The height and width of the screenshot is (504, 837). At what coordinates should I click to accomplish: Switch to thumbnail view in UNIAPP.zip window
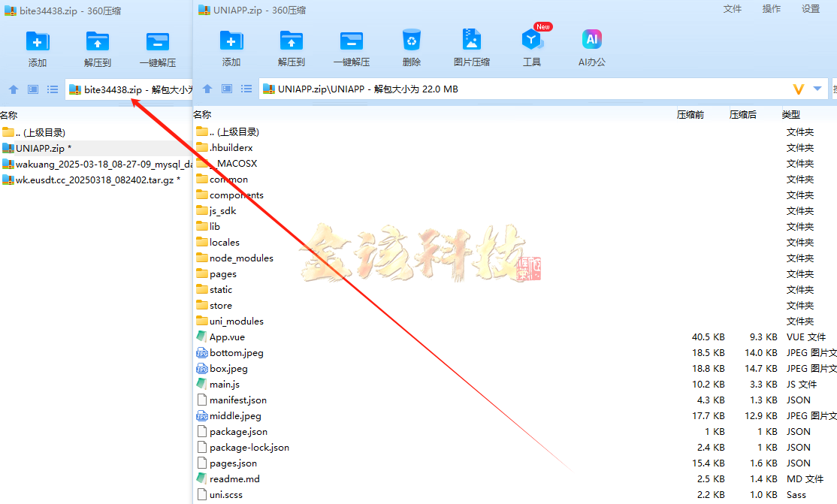point(227,89)
